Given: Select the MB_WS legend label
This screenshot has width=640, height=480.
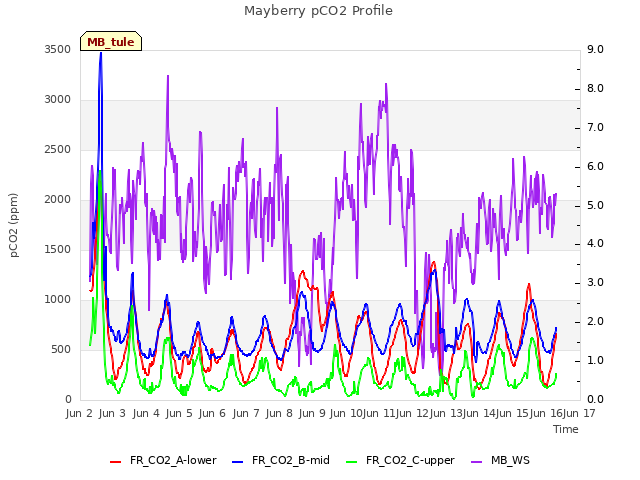Looking at the screenshot, I should 510,460.
